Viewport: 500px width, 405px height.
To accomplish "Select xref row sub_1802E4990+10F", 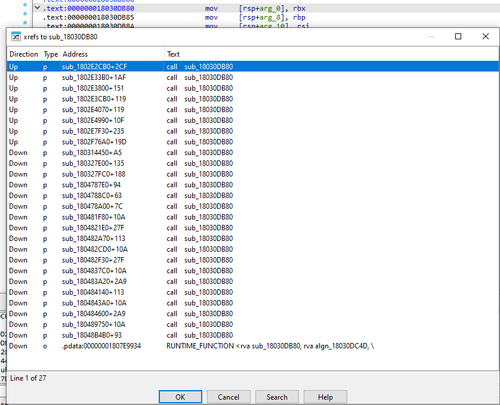I will point(253,120).
